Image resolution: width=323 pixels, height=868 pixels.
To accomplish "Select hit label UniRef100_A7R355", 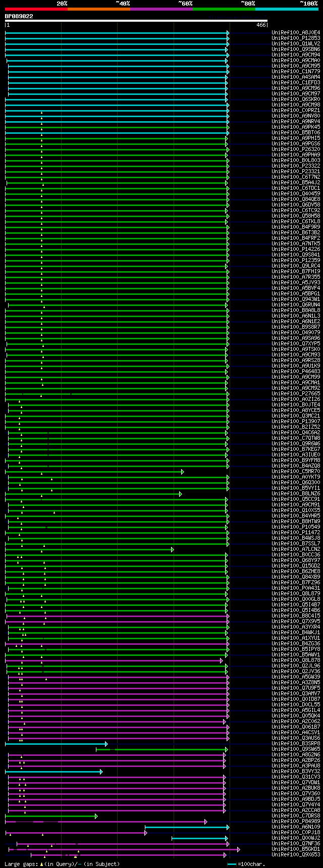I will click(x=296, y=277).
